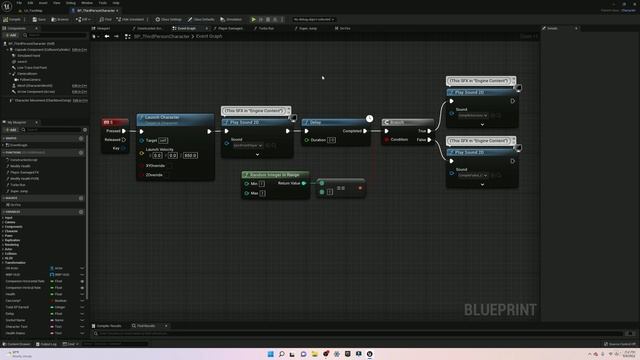Screen dimensions: 640x360
Task: Open Windows Start menu on taskbar
Action: (x=271, y=354)
